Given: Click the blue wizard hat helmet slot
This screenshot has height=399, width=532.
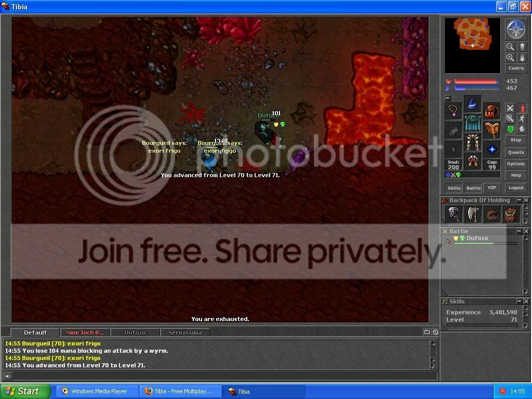Looking at the screenshot, I should [473, 104].
